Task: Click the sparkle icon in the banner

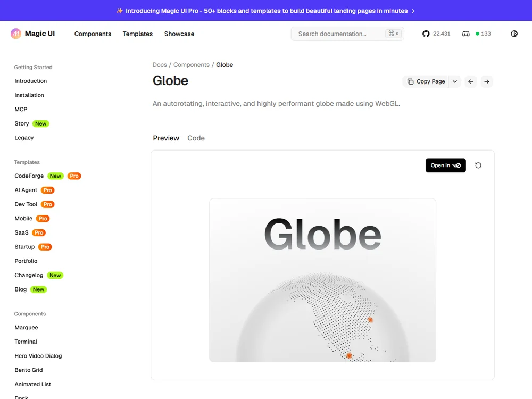Action: coord(119,11)
